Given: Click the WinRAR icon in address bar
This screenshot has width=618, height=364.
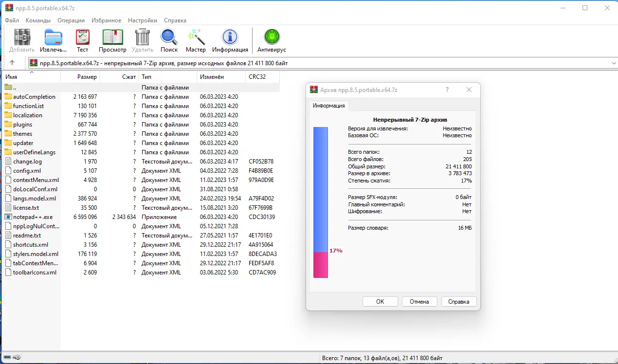Looking at the screenshot, I should pyautogui.click(x=34, y=63).
